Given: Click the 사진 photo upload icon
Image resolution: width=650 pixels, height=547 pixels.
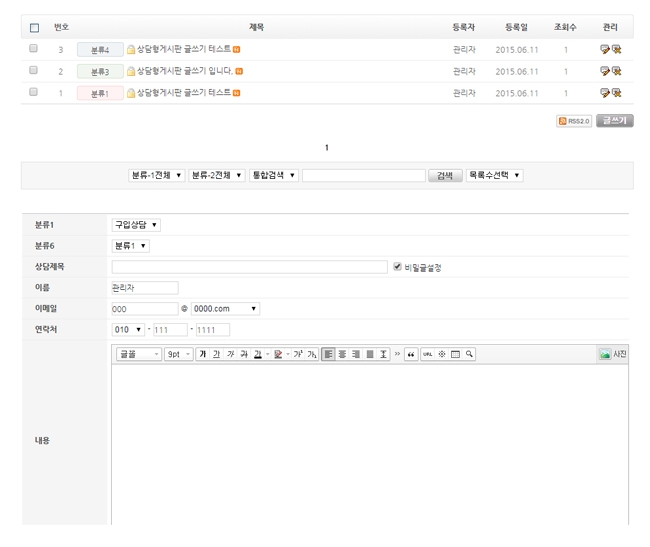Looking at the screenshot, I should pos(612,354).
